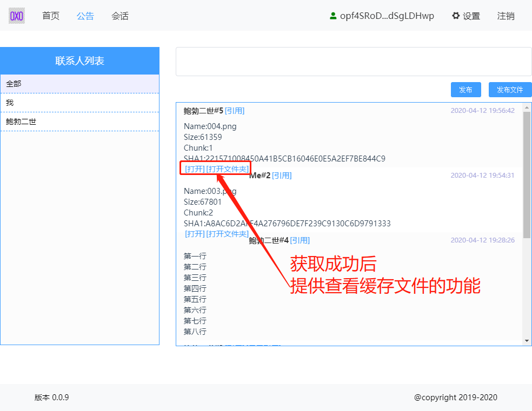Select 全部 in contact list
532x411 pixels.
click(79, 84)
